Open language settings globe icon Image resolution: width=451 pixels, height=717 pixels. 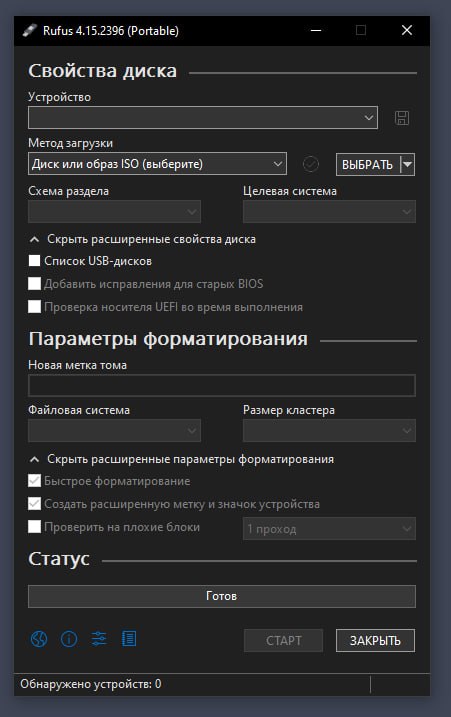point(39,639)
